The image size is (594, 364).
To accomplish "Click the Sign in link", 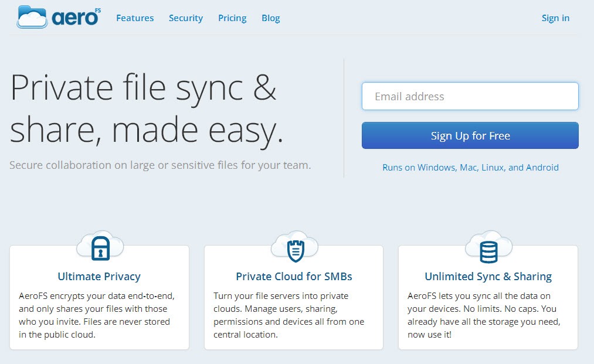I will point(555,18).
